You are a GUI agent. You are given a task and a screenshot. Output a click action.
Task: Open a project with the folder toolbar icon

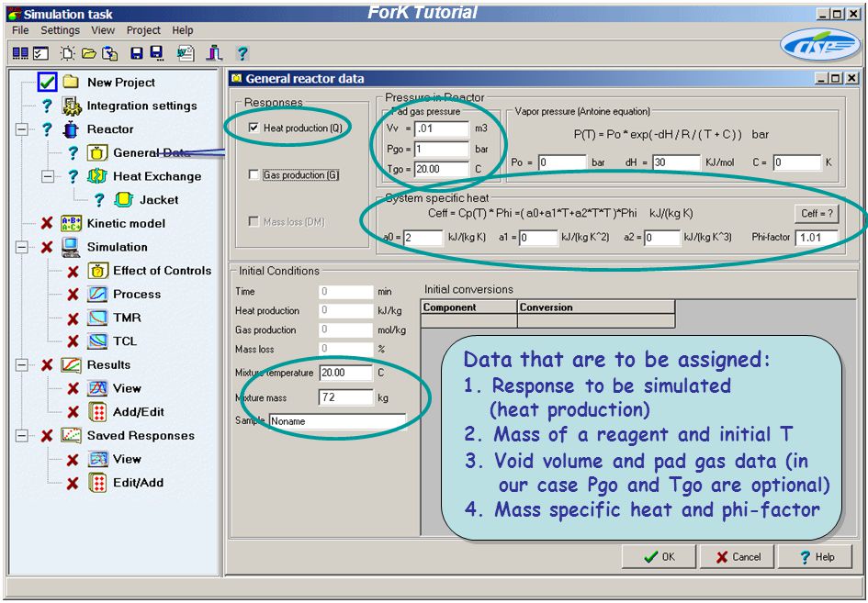coord(88,53)
